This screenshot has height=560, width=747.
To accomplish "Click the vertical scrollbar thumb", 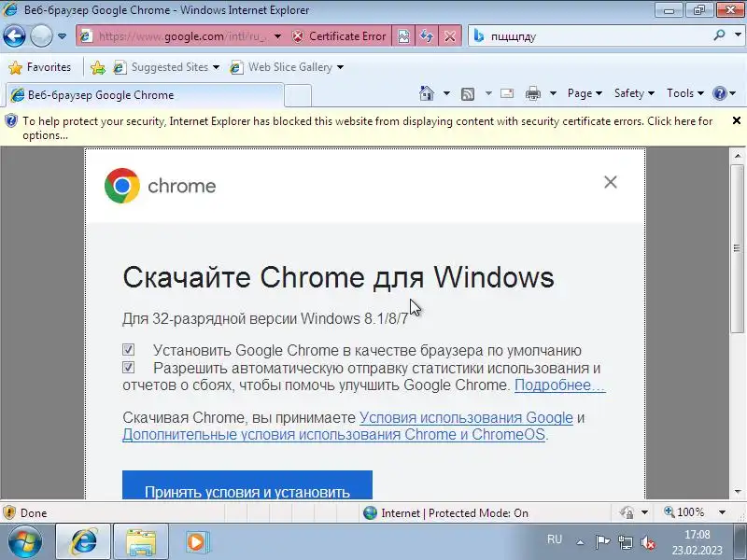I will click(737, 248).
